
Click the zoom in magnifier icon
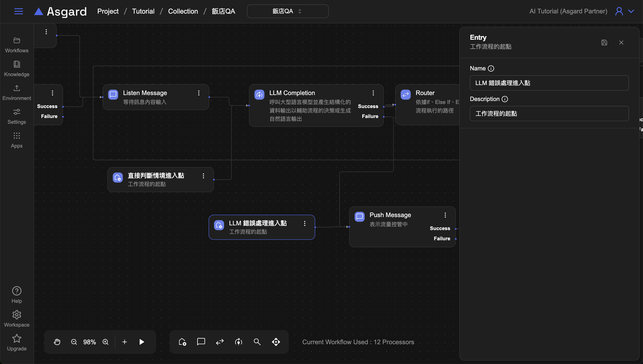point(105,342)
